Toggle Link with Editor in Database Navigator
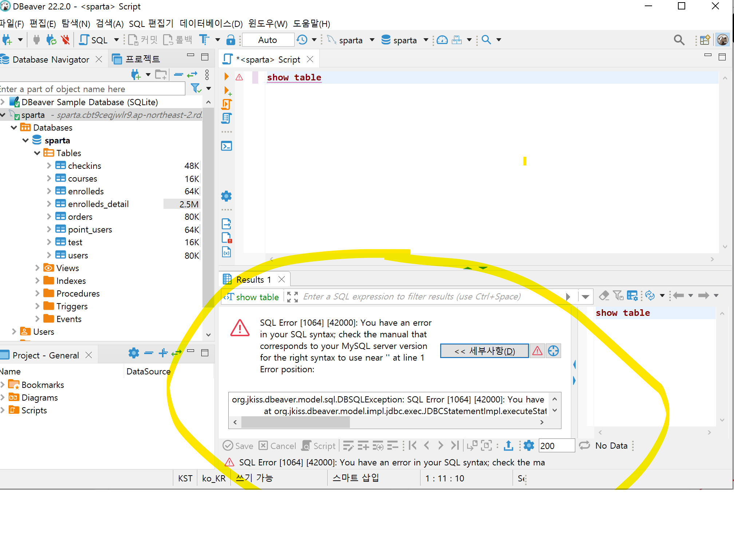The image size is (734, 560). click(x=192, y=75)
